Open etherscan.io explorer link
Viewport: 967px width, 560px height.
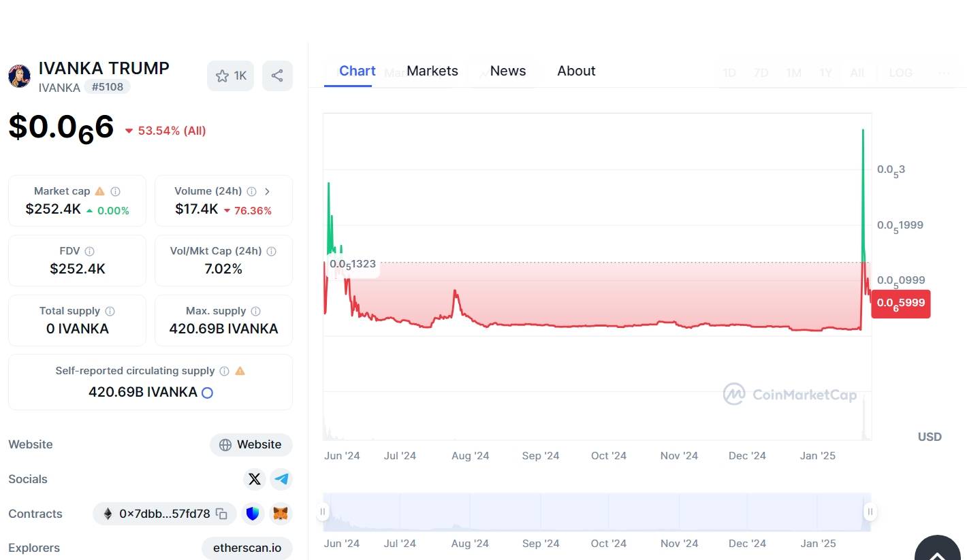(x=247, y=548)
